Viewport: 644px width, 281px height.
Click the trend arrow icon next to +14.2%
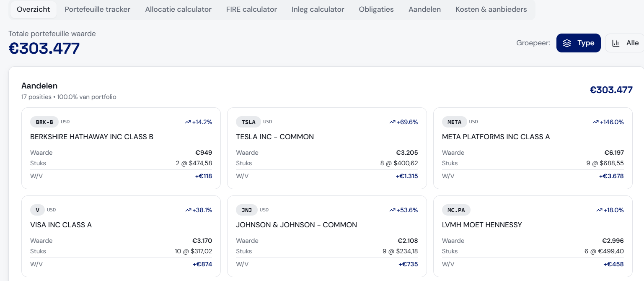pyautogui.click(x=188, y=122)
